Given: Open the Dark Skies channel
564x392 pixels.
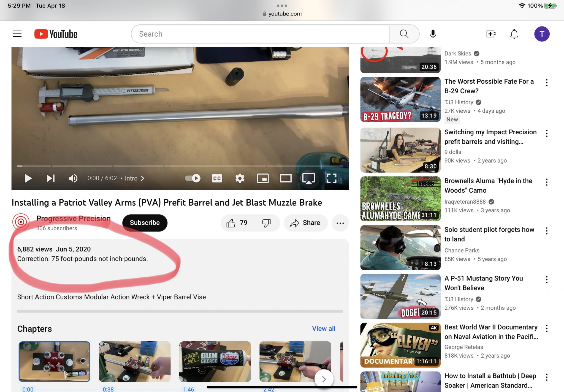Looking at the screenshot, I should [458, 53].
